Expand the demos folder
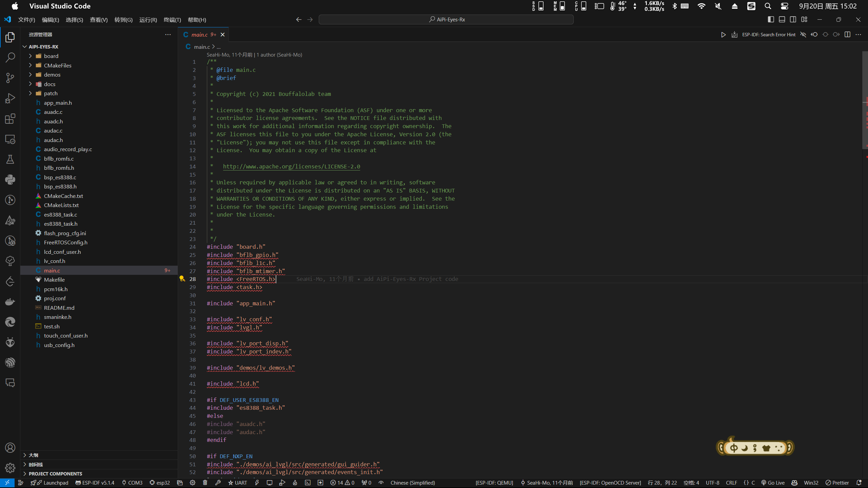Screen dimensions: 868x488 [52, 75]
